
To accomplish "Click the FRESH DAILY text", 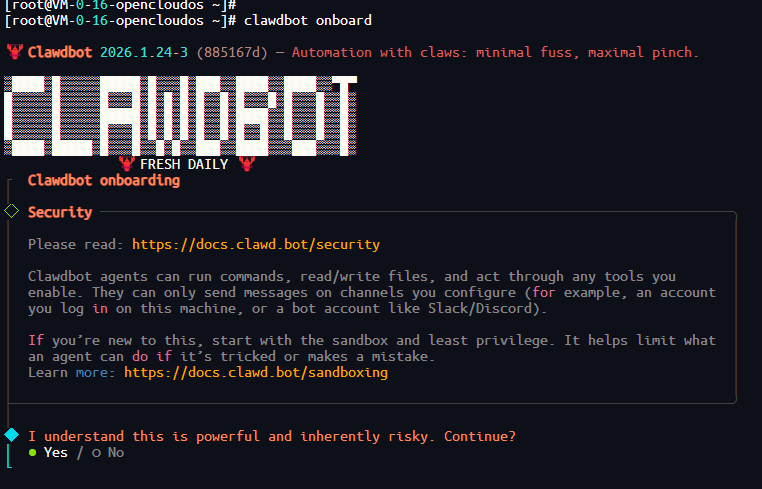I will [184, 164].
